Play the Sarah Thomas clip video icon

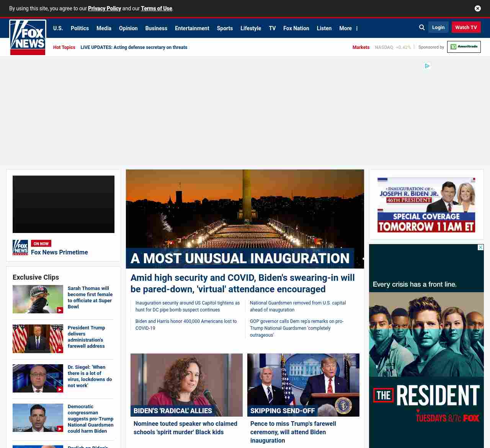(x=60, y=310)
